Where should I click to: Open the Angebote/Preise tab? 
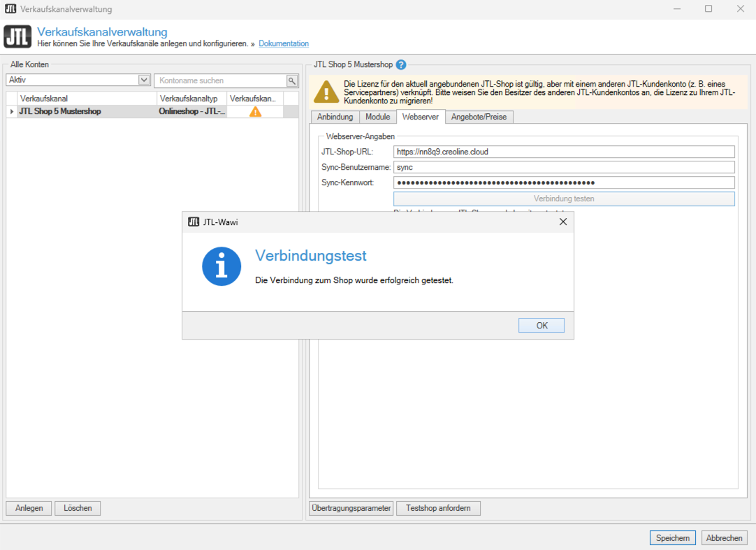click(479, 117)
